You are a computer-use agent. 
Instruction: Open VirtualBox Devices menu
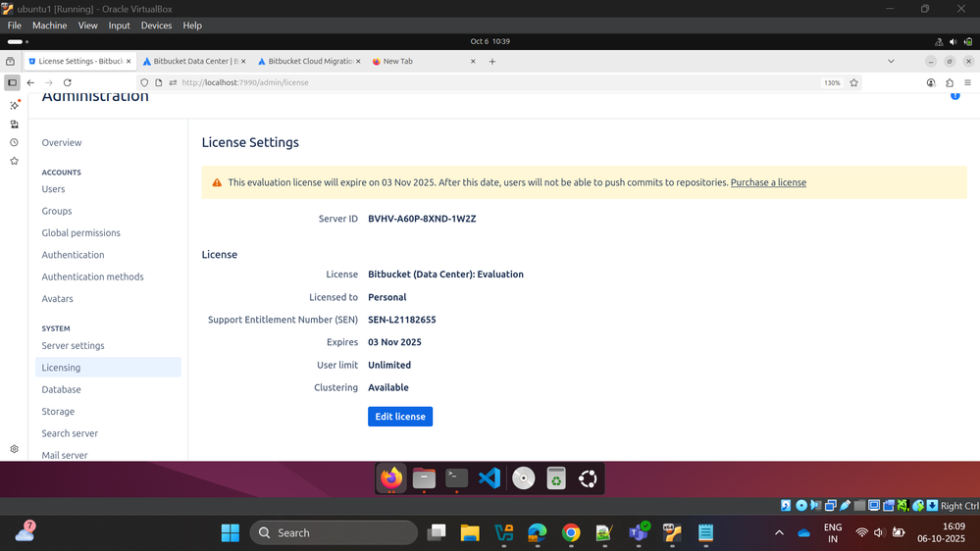point(156,25)
